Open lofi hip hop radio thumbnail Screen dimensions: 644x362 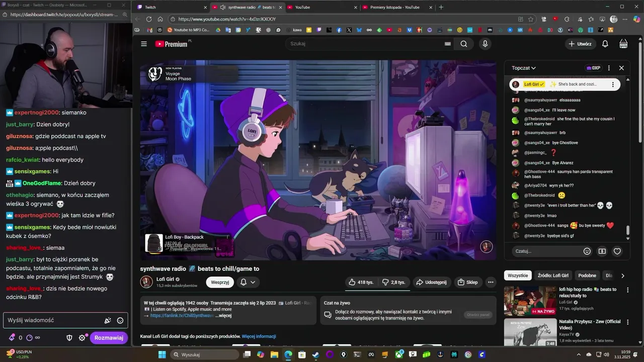pos(530,301)
